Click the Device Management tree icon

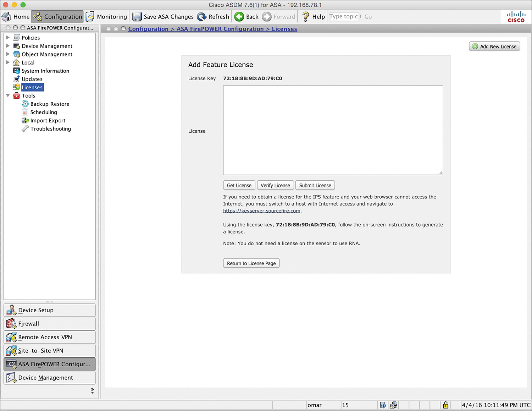click(17, 46)
